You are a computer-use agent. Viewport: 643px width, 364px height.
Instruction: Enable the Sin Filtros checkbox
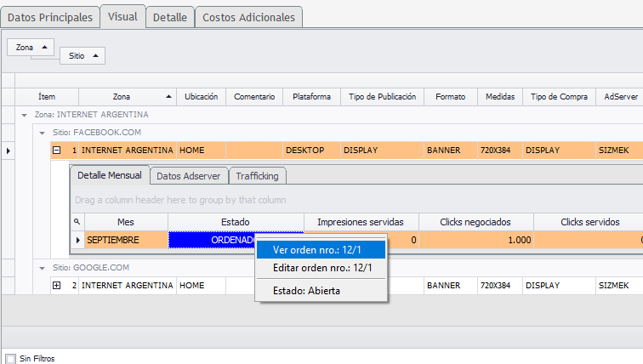[x=10, y=358]
